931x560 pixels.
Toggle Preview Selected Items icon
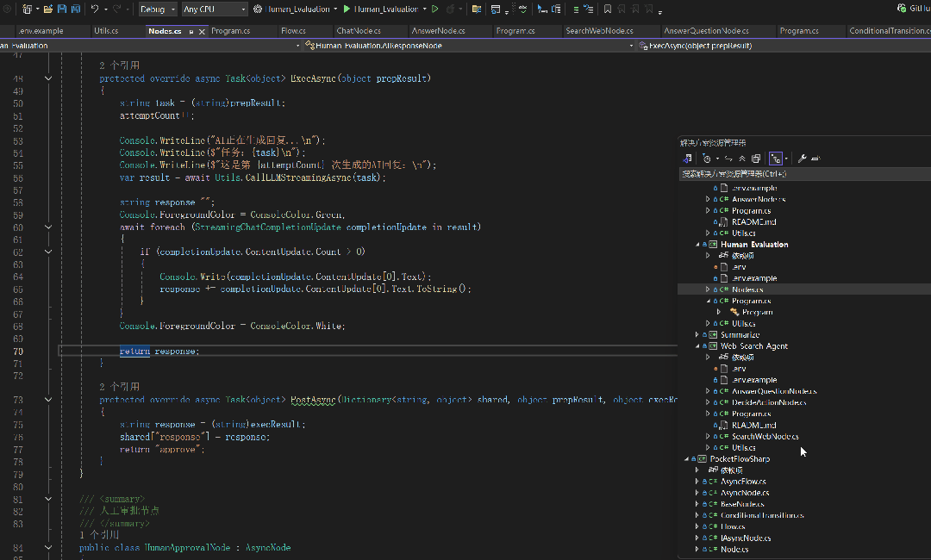[x=815, y=159]
